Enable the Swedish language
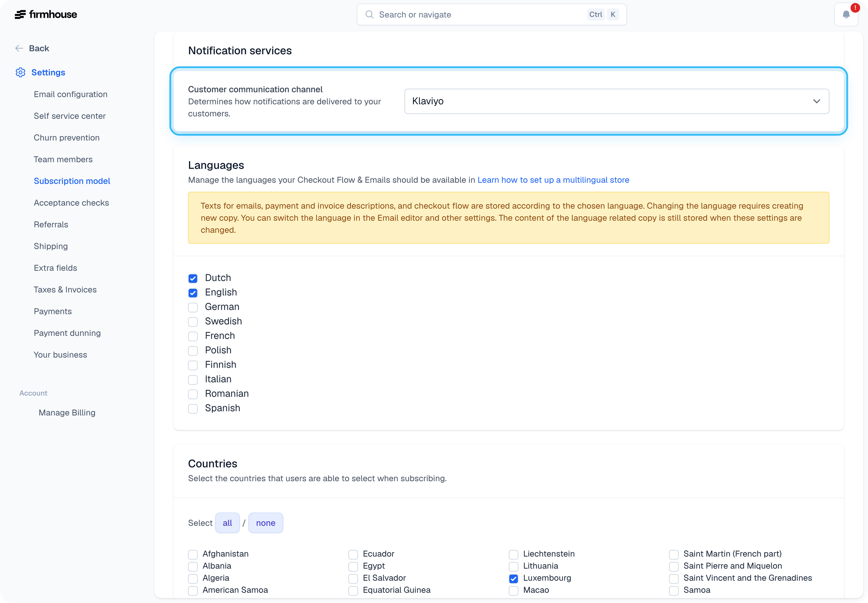Screen dimensions: 868x603 coord(193,322)
